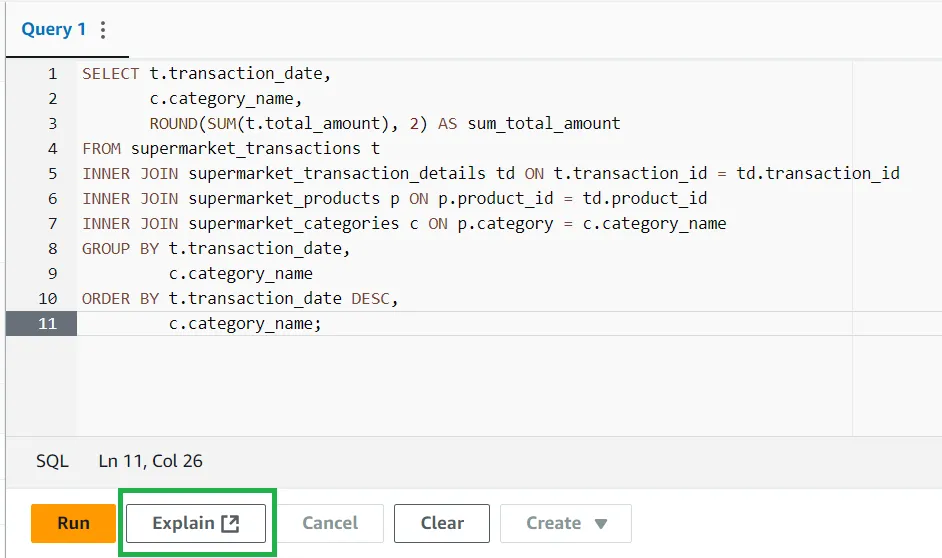Select line number 5 in the gutter
942x558 pixels.
(52, 174)
